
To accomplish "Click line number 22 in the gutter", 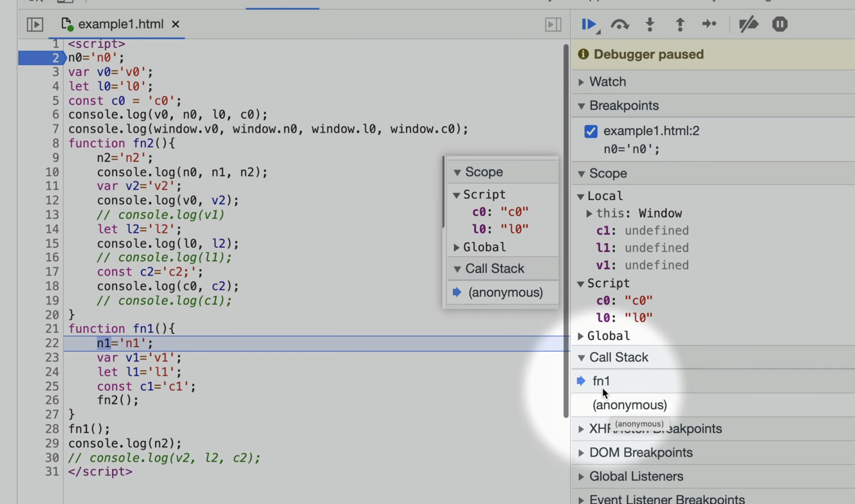I will click(x=51, y=343).
